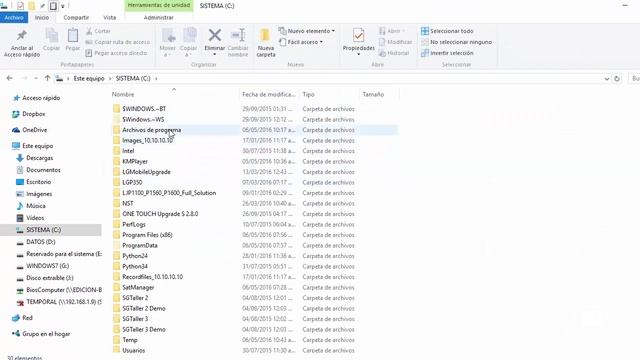
Task: Click the Modificar icon
Action: tap(382, 42)
